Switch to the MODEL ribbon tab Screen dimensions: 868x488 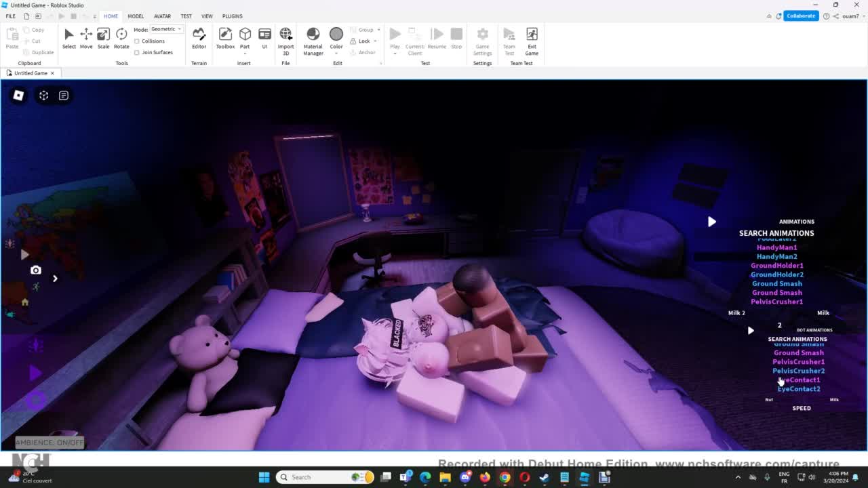pyautogui.click(x=136, y=16)
